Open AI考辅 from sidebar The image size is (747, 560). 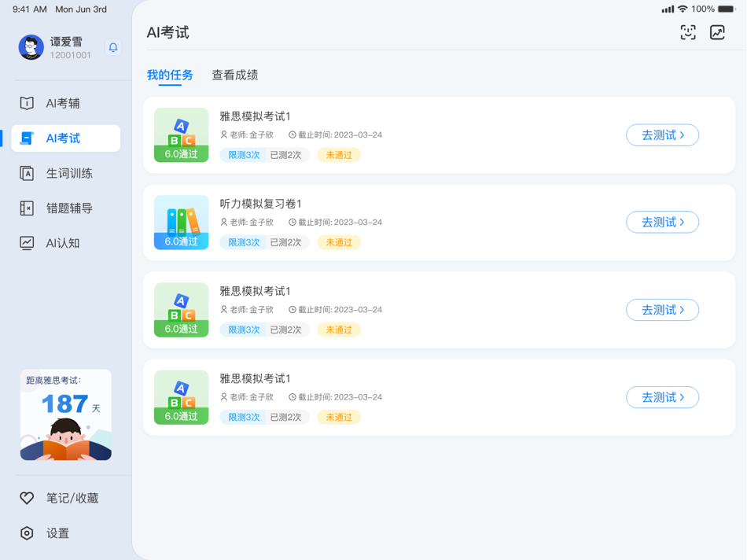tap(66, 103)
